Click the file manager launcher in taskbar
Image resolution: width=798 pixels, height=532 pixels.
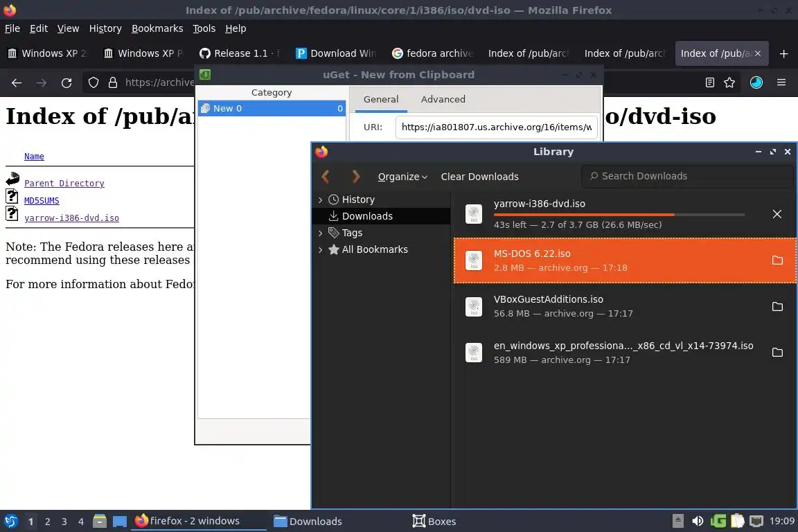[100, 521]
